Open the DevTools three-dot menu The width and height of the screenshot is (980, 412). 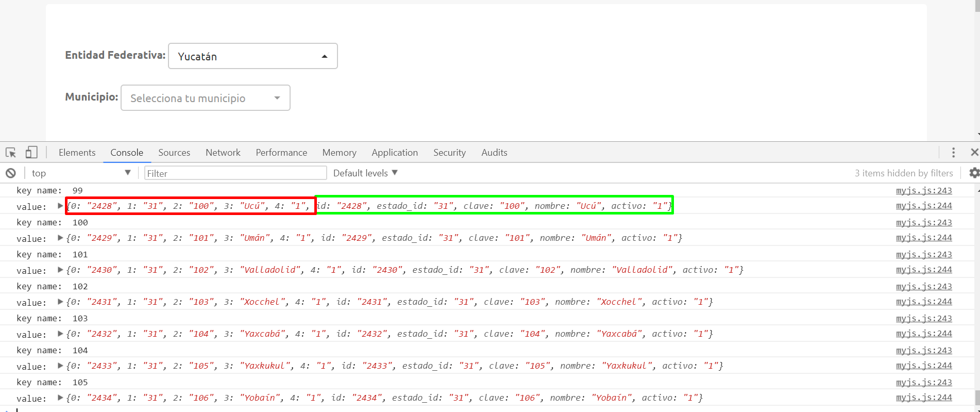click(953, 153)
